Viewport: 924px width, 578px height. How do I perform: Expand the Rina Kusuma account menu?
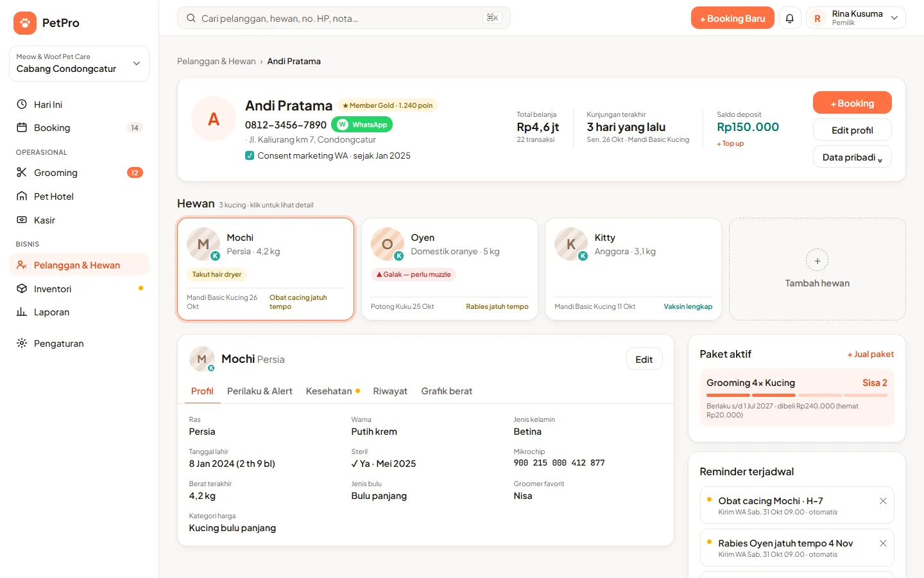(x=856, y=18)
